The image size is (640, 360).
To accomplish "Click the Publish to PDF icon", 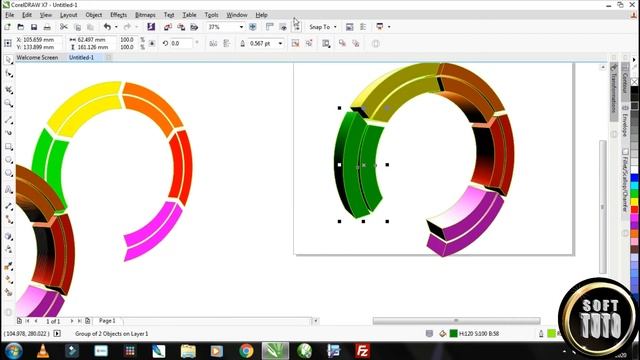I will pyautogui.click(x=194, y=27).
